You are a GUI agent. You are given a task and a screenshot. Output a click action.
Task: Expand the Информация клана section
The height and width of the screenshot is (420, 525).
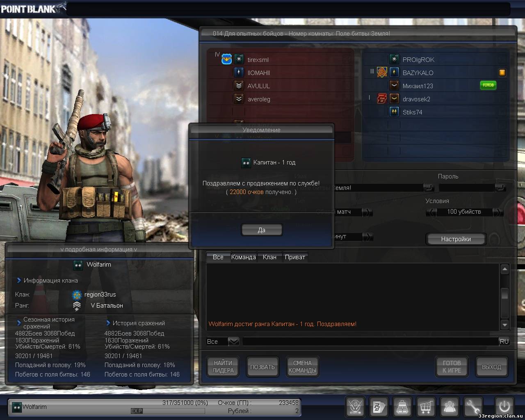click(x=19, y=281)
